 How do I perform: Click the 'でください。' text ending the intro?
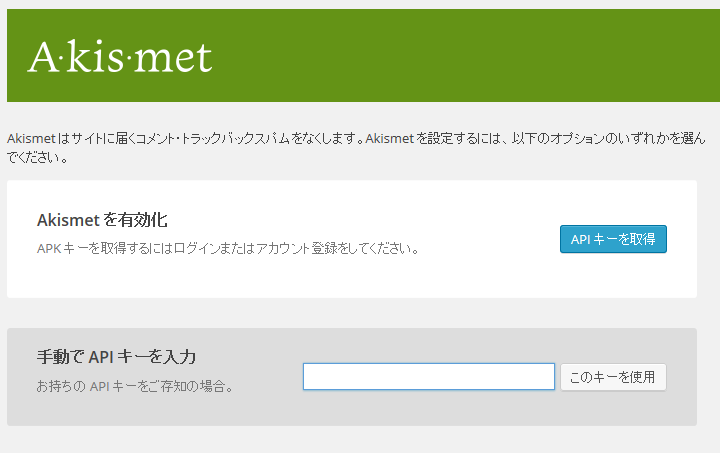38,158
